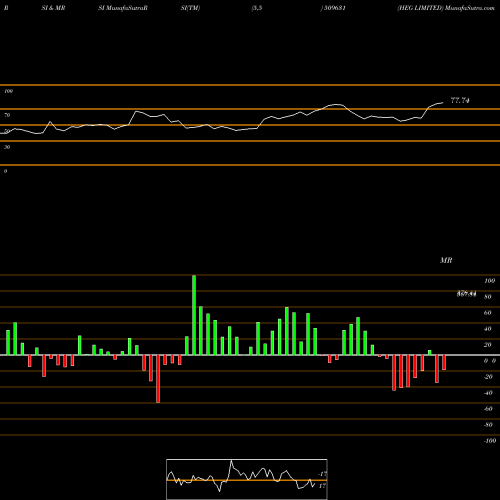Click the MR axis label -20
Image resolution: width=500 pixels, height=500 pixels.
488,377
